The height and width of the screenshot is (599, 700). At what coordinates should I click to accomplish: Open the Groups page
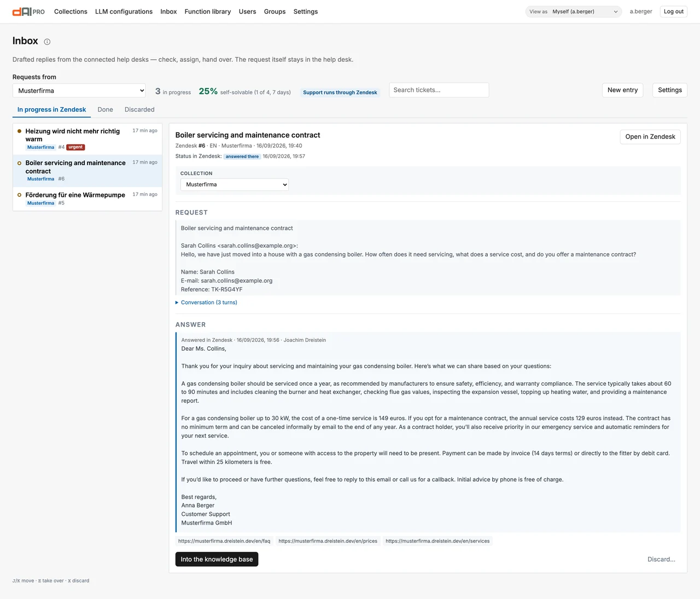click(275, 11)
